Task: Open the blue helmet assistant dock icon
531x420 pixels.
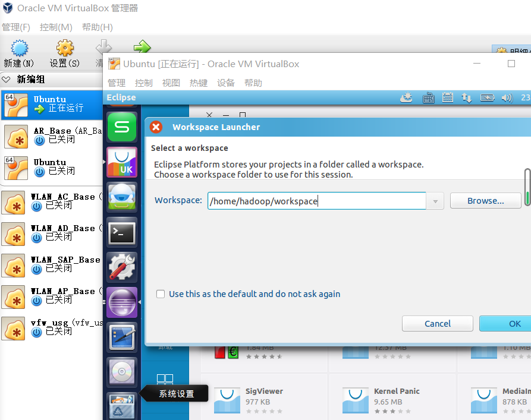Action: pos(122,197)
